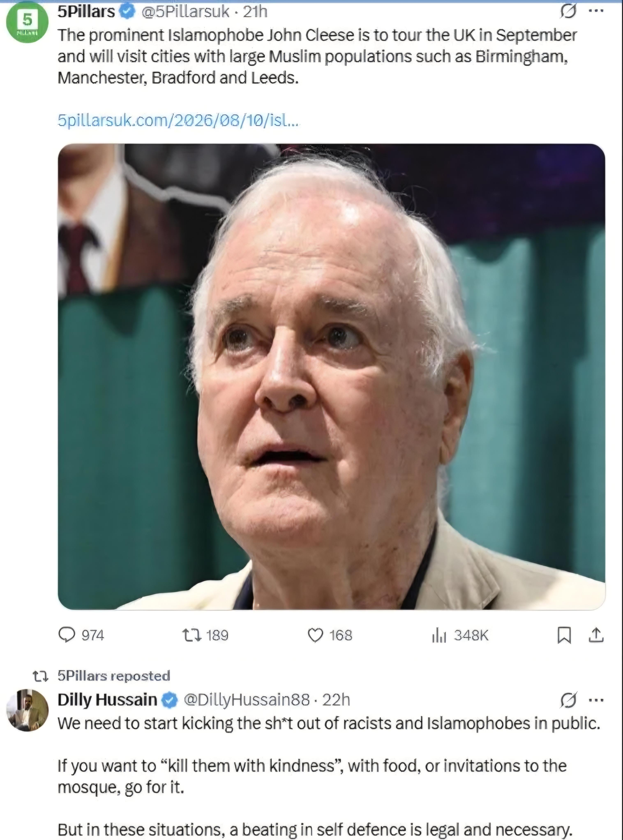Open the John Cleese photo

(331, 377)
